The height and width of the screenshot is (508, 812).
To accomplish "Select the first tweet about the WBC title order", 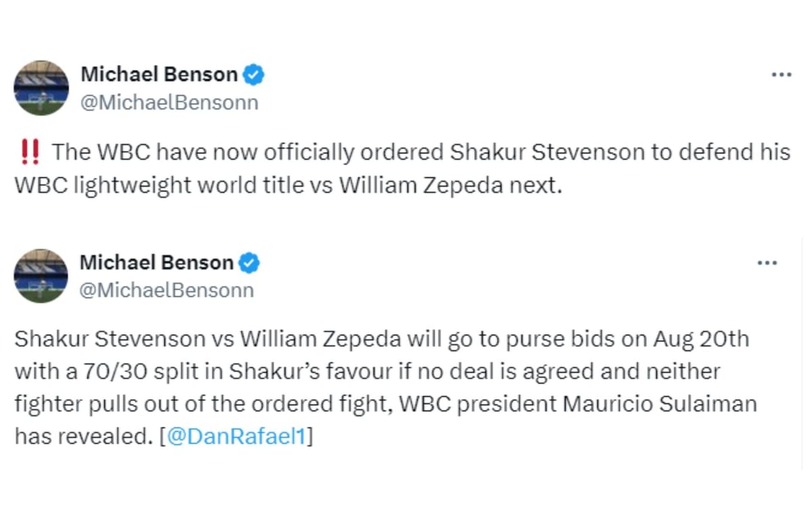I will [x=402, y=168].
